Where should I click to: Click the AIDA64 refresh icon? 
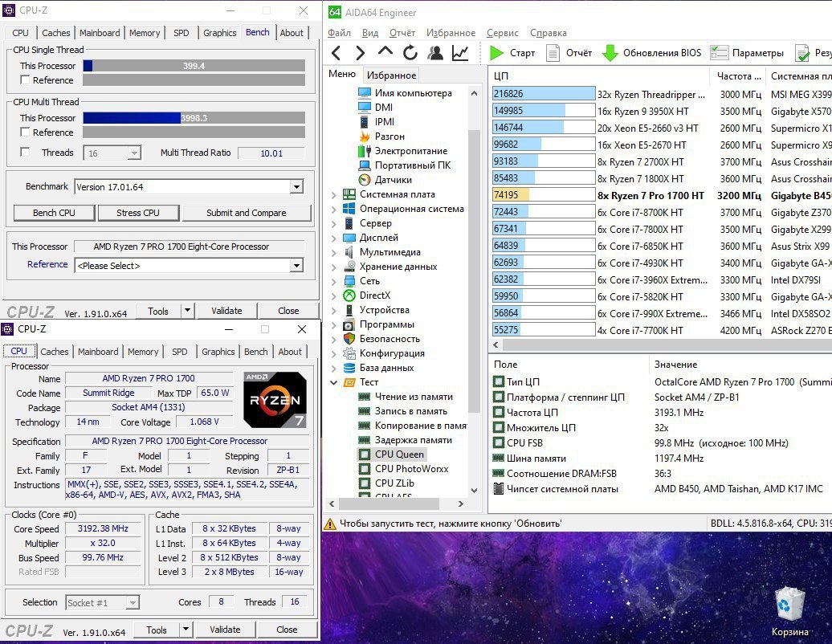click(410, 52)
